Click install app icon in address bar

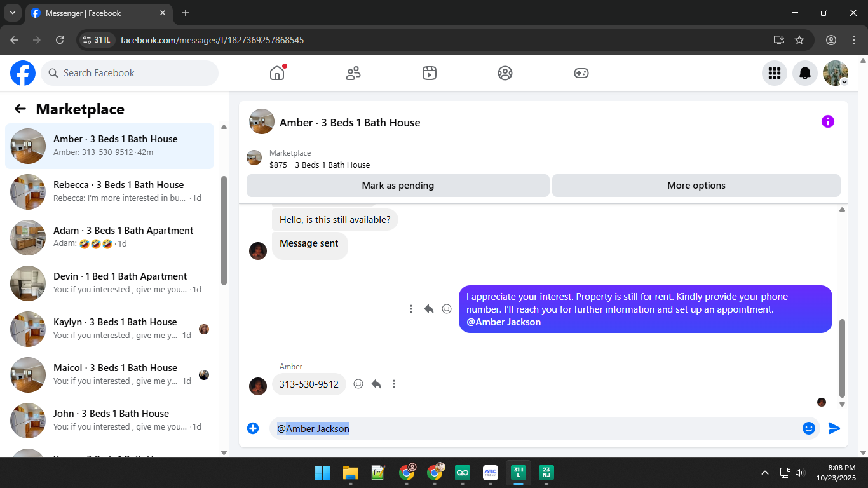pos(779,40)
